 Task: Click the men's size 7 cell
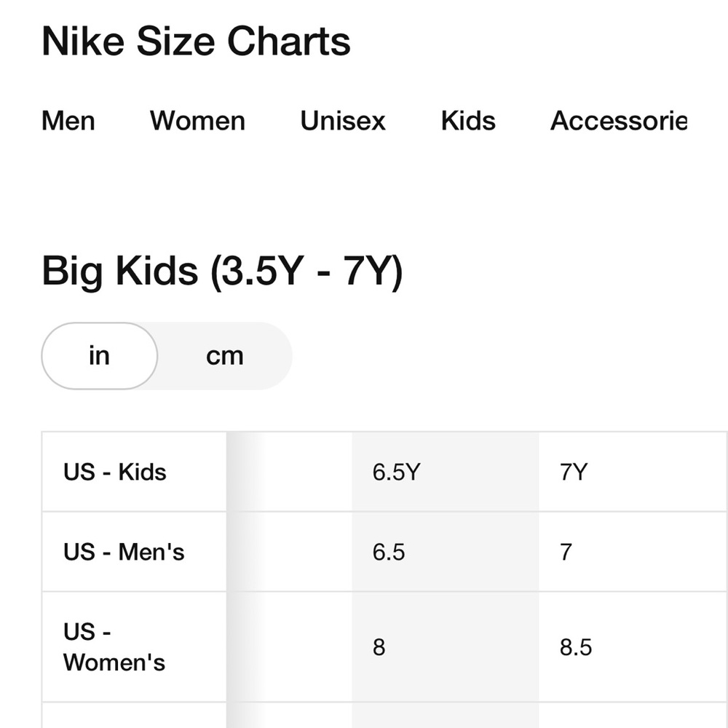pos(566,552)
